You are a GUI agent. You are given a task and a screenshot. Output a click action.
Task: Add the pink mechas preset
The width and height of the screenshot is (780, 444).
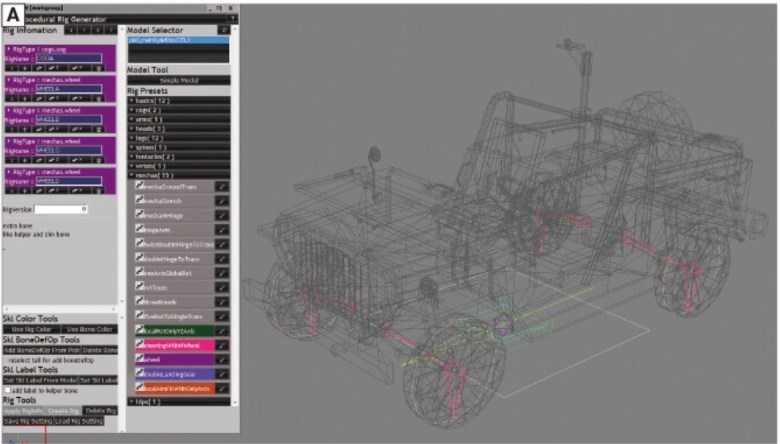pos(175,345)
